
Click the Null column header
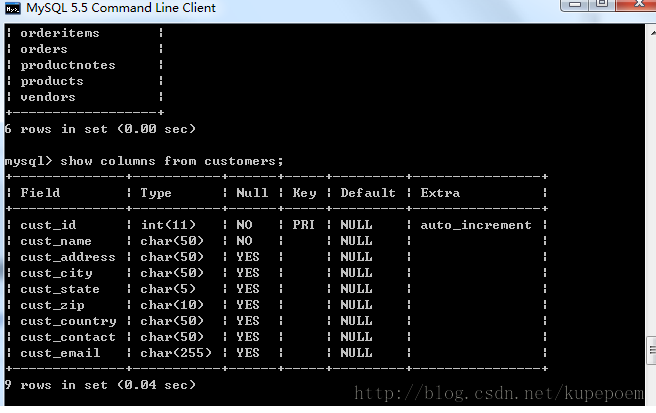click(252, 193)
